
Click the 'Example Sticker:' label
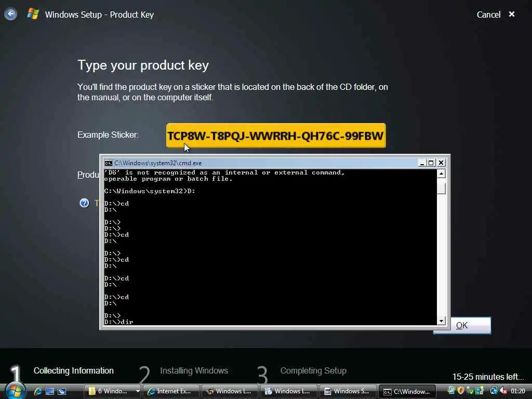click(x=108, y=135)
